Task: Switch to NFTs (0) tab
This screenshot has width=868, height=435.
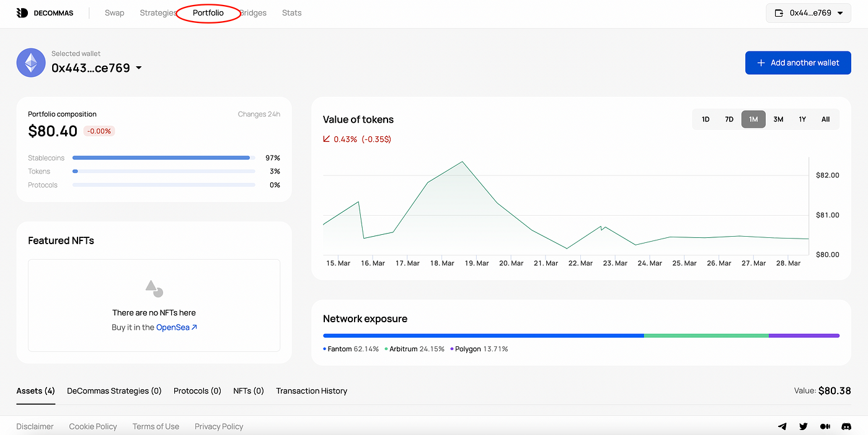Action: 249,391
